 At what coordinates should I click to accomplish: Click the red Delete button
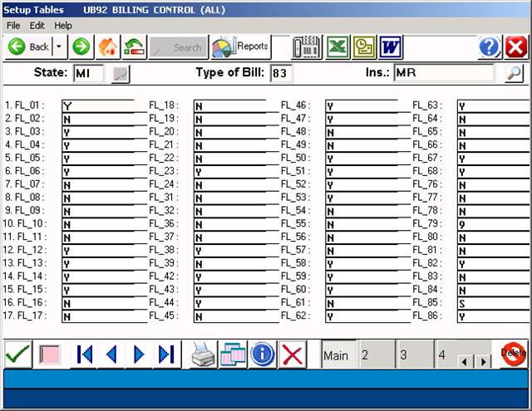pos(513,354)
